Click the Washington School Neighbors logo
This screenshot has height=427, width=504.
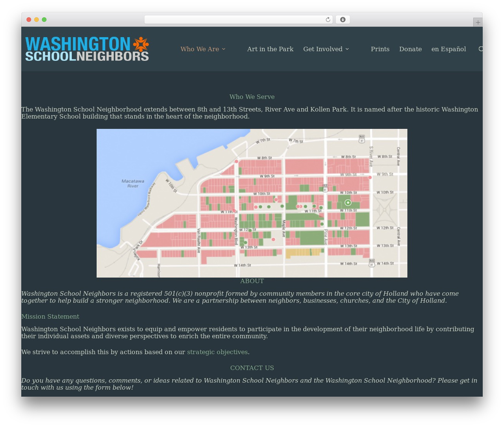click(x=87, y=49)
